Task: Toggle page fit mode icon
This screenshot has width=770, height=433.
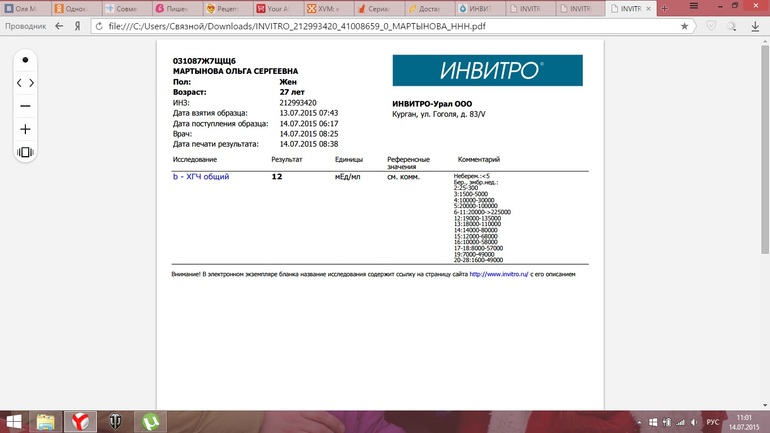Action: point(25,152)
